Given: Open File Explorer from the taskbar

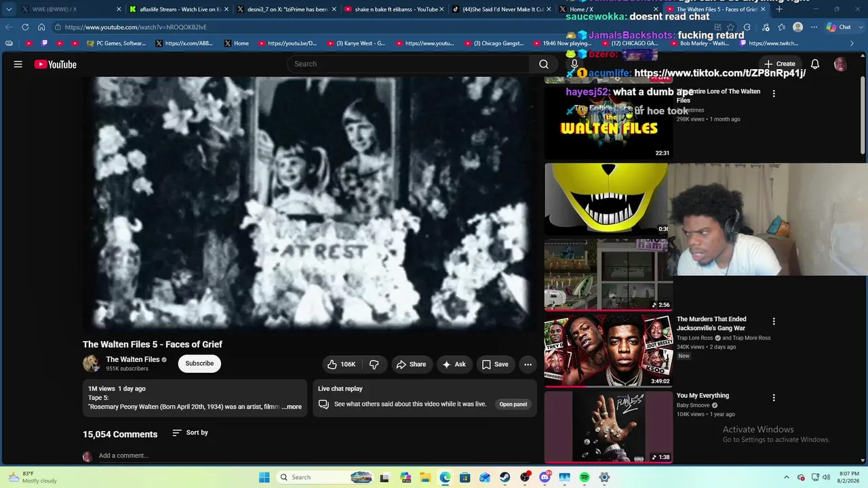Looking at the screenshot, I should [425, 477].
